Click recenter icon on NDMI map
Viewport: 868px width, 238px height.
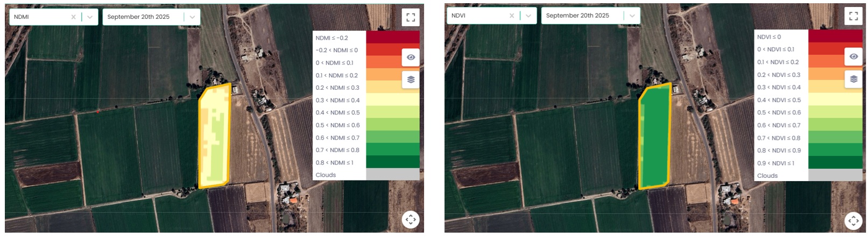pyautogui.click(x=411, y=219)
